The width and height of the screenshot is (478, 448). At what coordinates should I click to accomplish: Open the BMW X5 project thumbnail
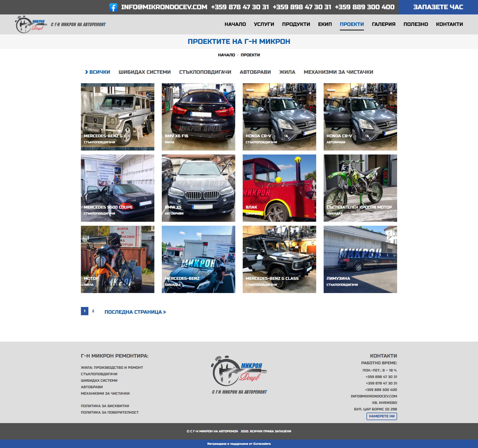(x=198, y=188)
